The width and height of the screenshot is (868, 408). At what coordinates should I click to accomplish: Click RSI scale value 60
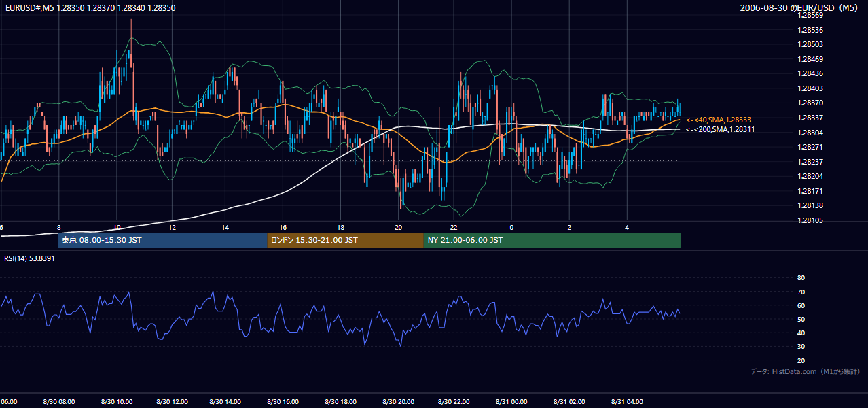tap(801, 305)
